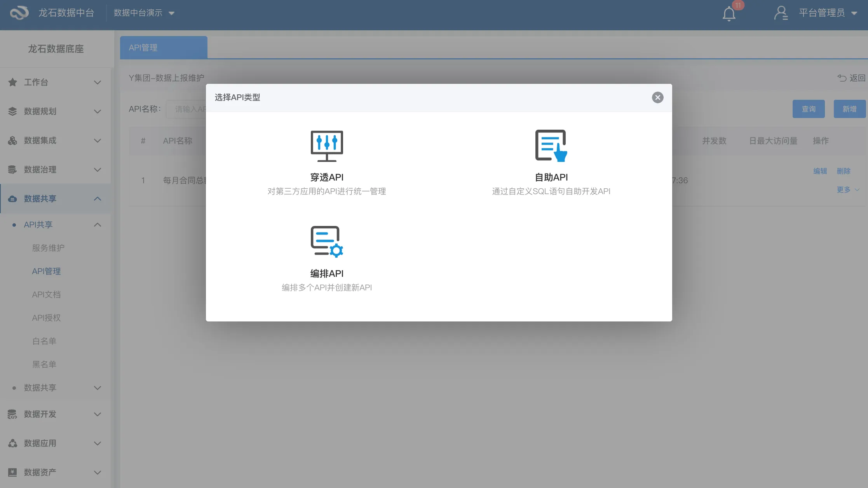Click the 数据资产 sidebar icon
Viewport: 868px width, 488px height.
click(12, 472)
